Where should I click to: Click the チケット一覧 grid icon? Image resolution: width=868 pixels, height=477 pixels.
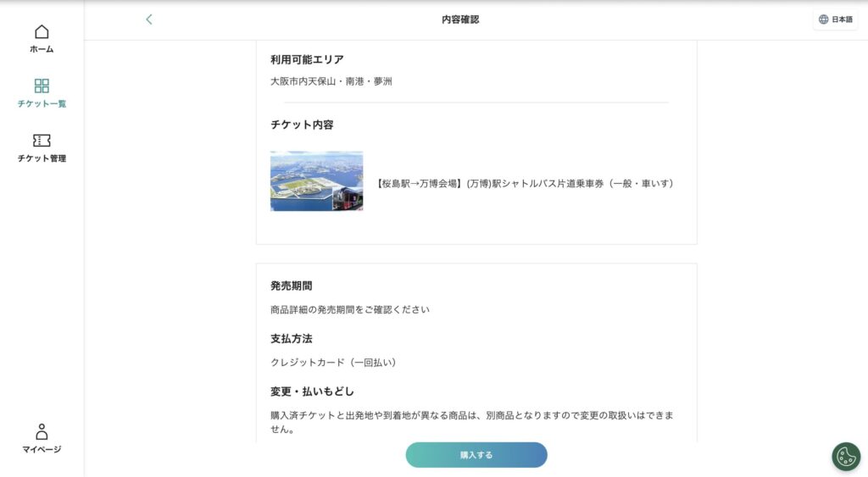click(x=42, y=86)
